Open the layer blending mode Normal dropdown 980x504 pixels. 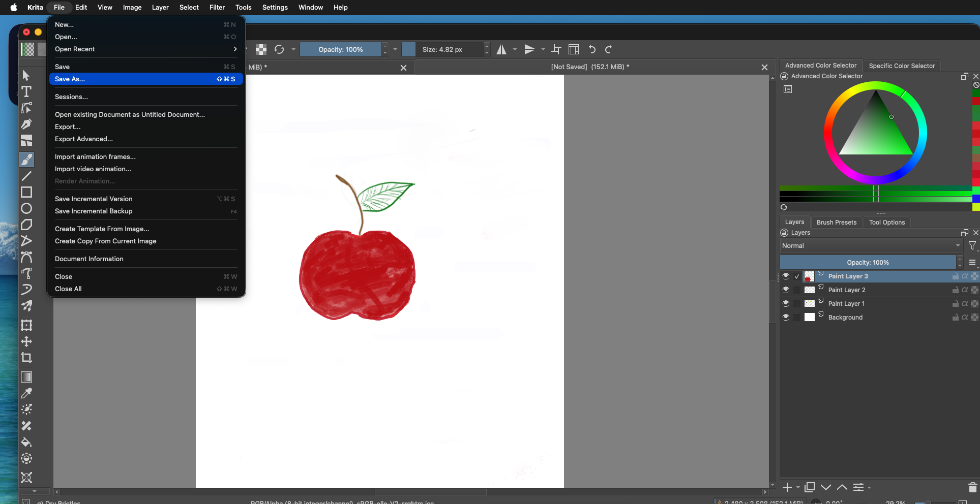[x=872, y=246]
